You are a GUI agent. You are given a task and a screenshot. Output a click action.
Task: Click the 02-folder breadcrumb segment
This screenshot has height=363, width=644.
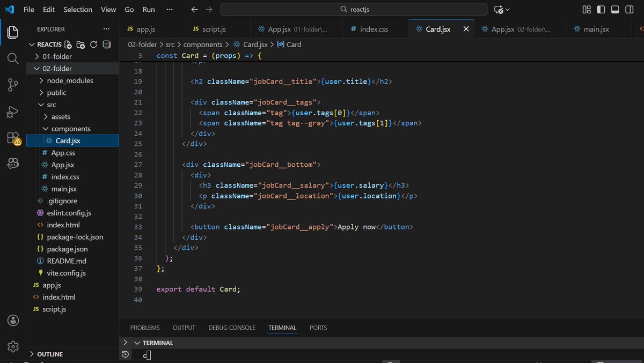coord(142,45)
